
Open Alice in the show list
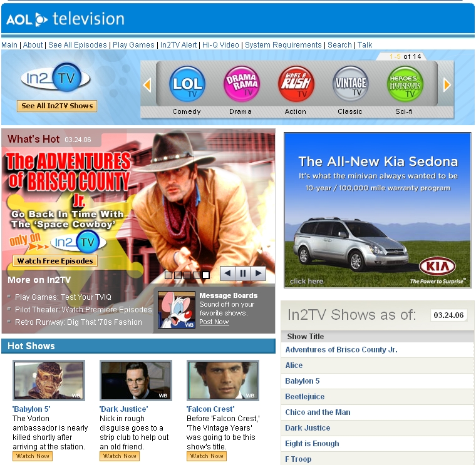[294, 365]
